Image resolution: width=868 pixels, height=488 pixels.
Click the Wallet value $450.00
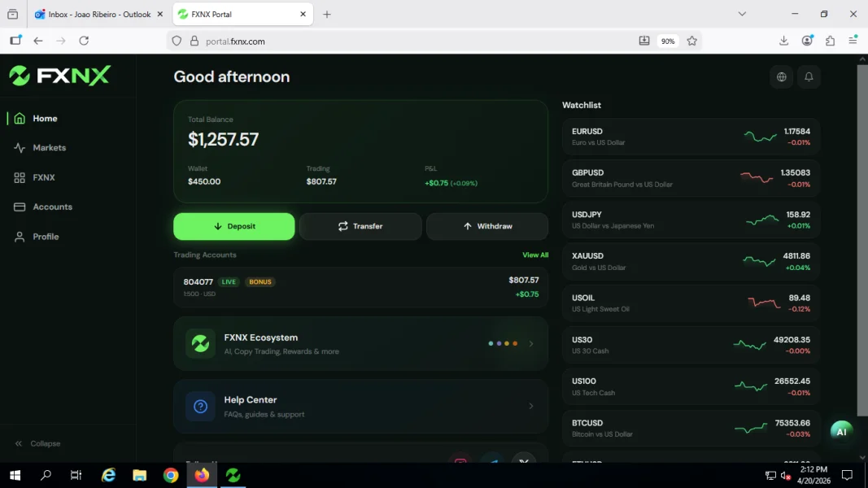coord(204,181)
